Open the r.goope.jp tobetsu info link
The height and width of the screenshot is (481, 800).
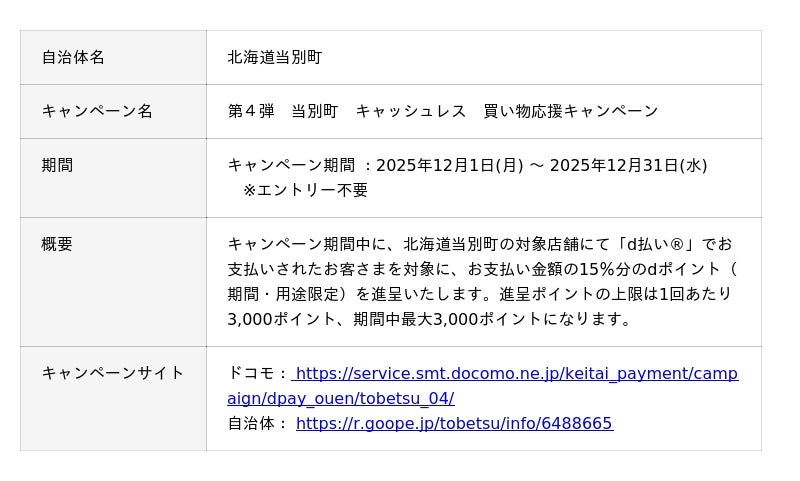coord(454,423)
